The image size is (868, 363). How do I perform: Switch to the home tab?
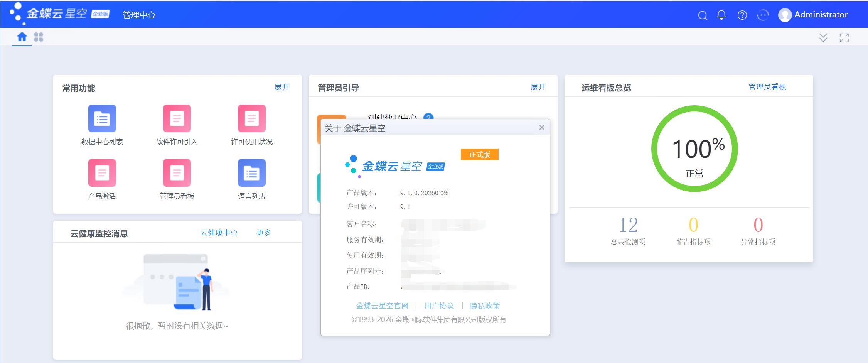pos(22,37)
